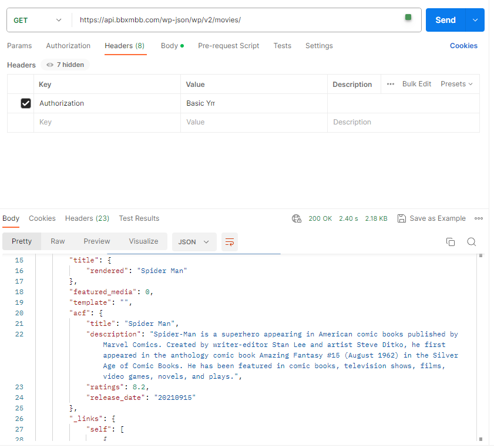Screen dimensions: 494x448
Task: Open the response more options ellipsis
Action: click(479, 218)
